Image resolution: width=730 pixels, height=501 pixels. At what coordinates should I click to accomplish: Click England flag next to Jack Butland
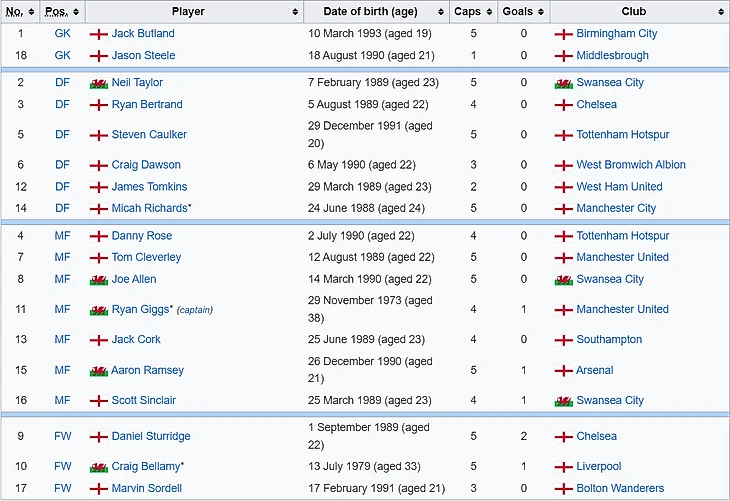[x=99, y=34]
